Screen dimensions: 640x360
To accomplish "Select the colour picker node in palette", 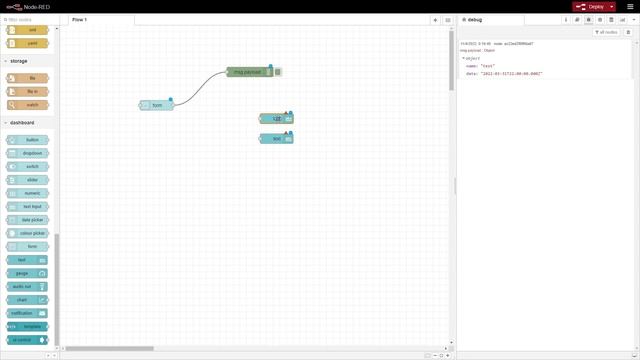I will tap(28, 233).
